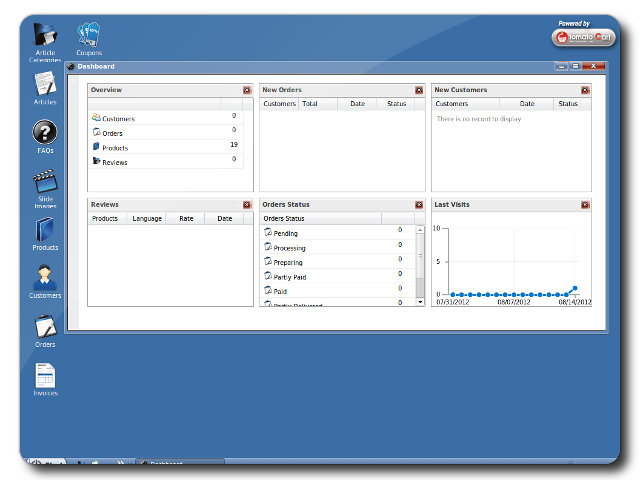This screenshot has width=640, height=480.
Task: Click the Customers link in Overview
Action: click(x=117, y=119)
